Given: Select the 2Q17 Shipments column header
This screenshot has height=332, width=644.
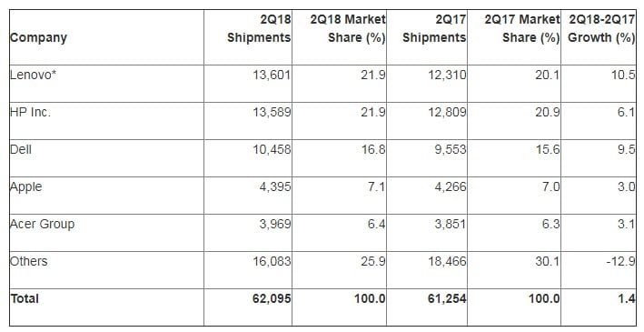Looking at the screenshot, I should 434,28.
